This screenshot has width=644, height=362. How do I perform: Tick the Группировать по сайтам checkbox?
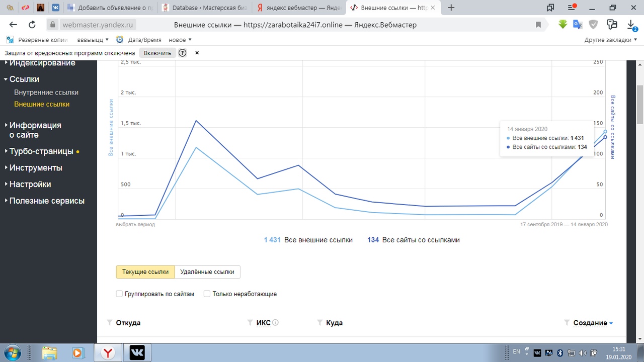(x=119, y=294)
